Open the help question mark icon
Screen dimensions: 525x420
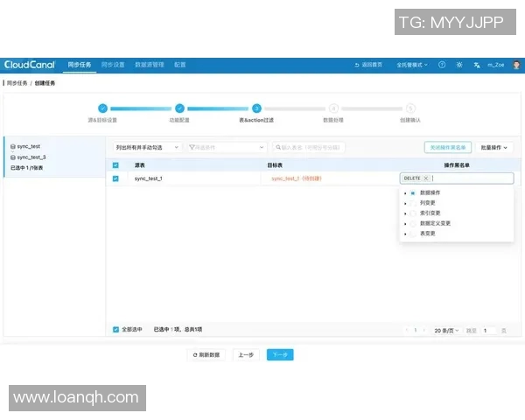pos(442,65)
